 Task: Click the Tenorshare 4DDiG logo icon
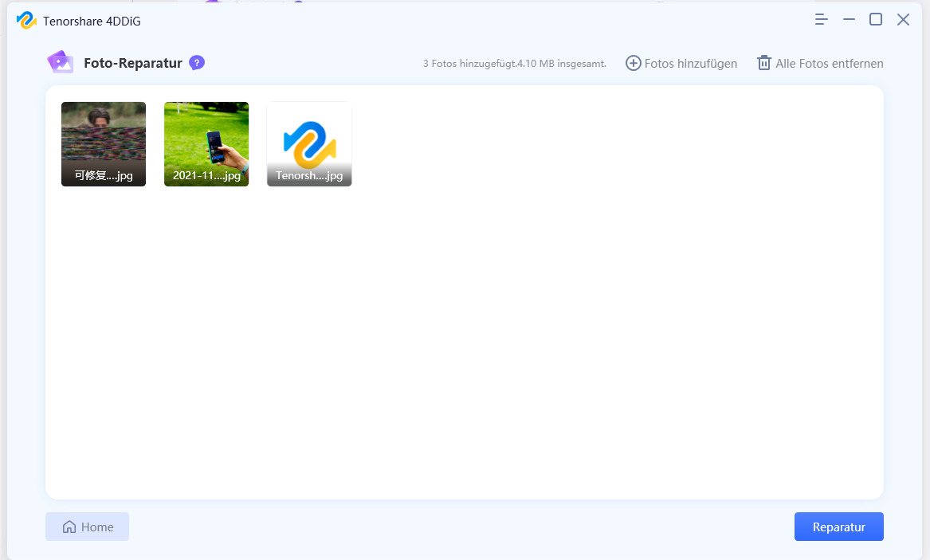pyautogui.click(x=26, y=21)
